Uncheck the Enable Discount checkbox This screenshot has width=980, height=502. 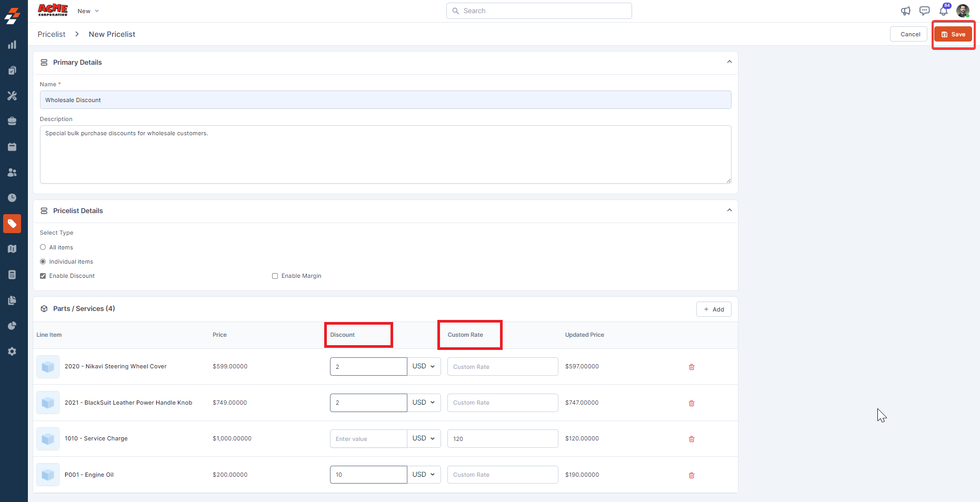(x=43, y=276)
